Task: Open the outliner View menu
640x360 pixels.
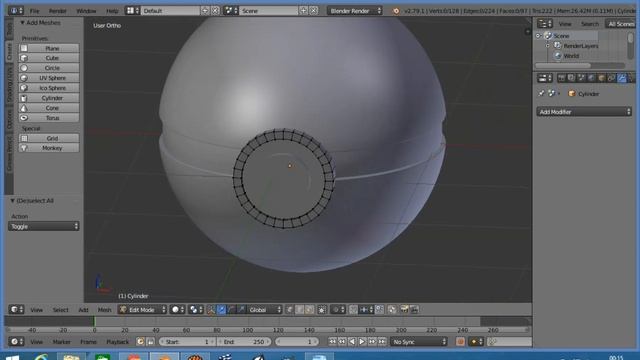Action: tap(565, 24)
